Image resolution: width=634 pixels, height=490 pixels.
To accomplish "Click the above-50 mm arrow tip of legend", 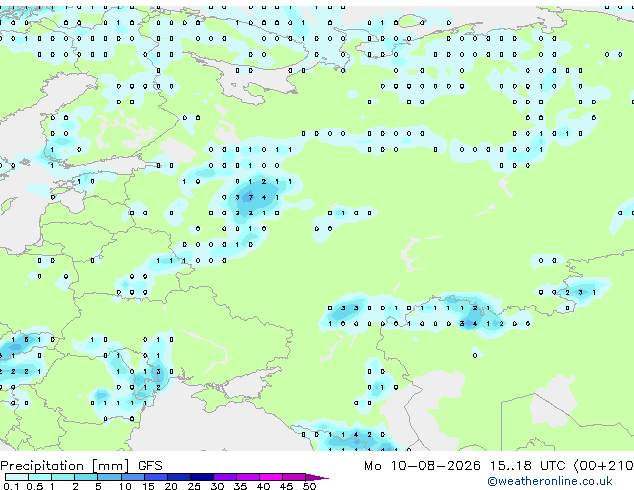I will [317, 477].
